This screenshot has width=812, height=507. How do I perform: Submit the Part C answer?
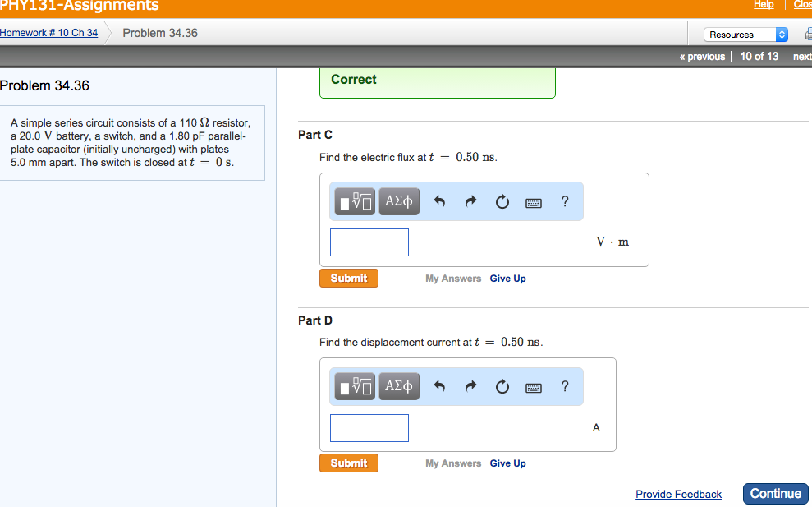[348, 278]
